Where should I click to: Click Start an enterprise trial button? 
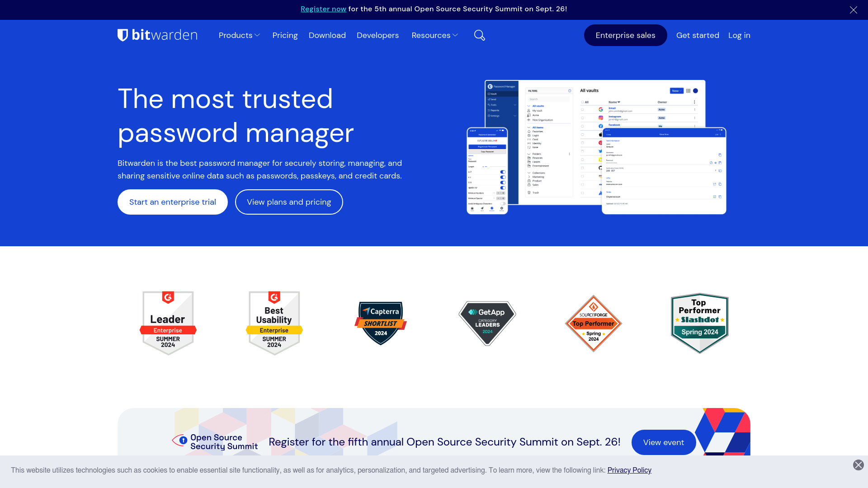coord(172,202)
